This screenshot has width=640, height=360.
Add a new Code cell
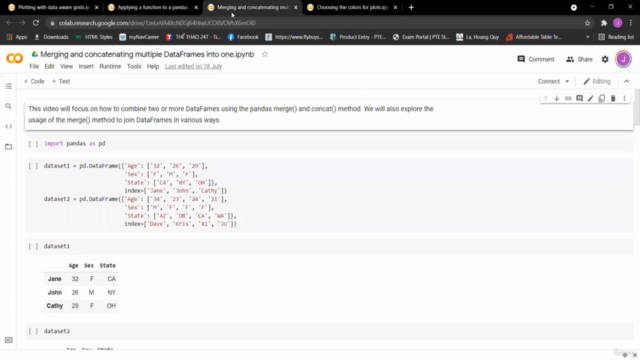[34, 81]
